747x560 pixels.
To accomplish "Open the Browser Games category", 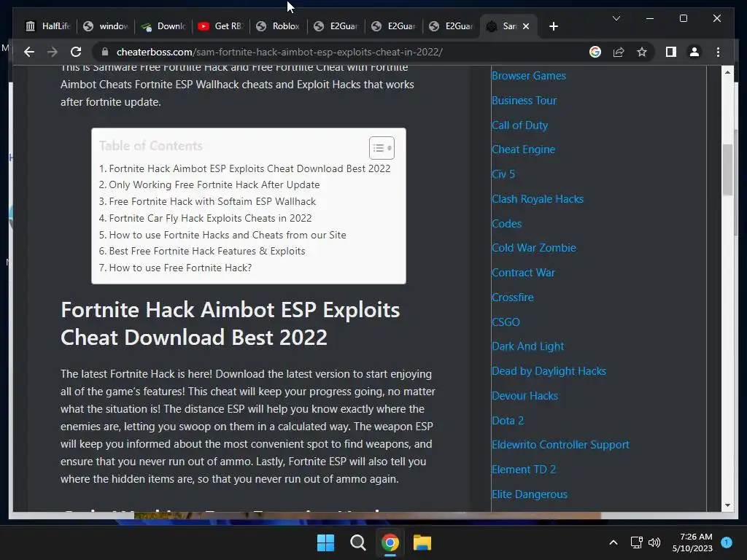I will coord(529,76).
